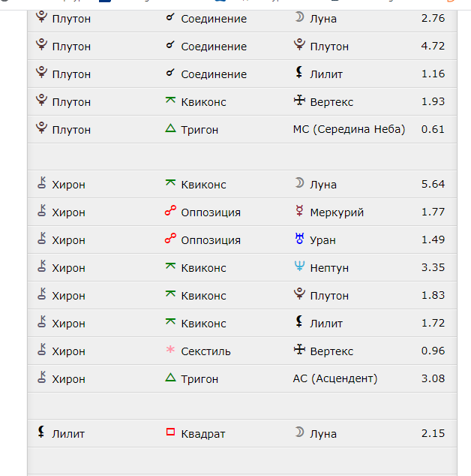Click the conjunction symbol in the 4.72 row
This screenshot has width=471, height=476.
[170, 45]
